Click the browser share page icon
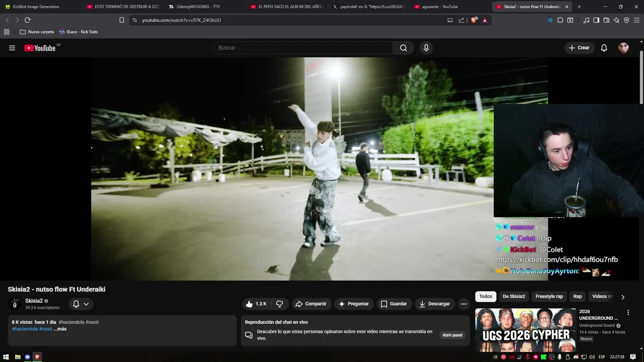644x362 pixels. [x=461, y=20]
